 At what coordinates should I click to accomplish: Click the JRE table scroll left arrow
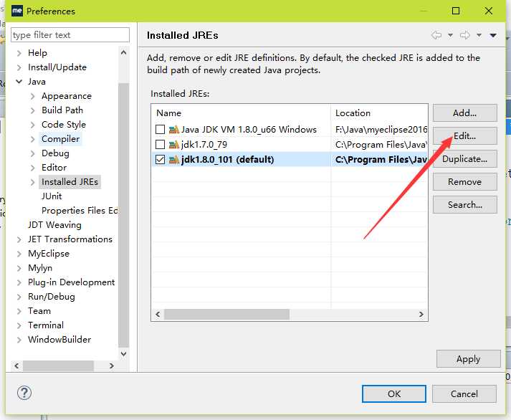click(x=158, y=314)
